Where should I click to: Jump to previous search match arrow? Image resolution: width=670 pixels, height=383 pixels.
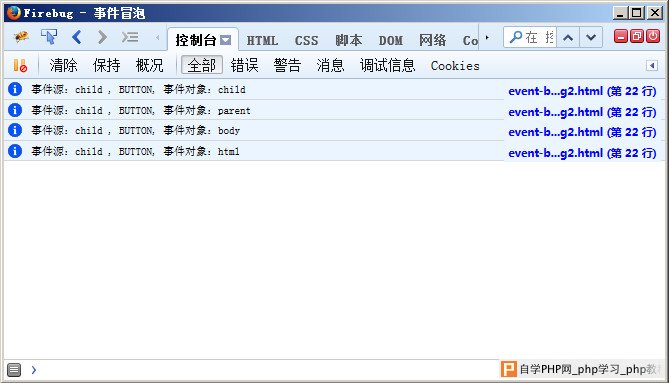coord(568,38)
